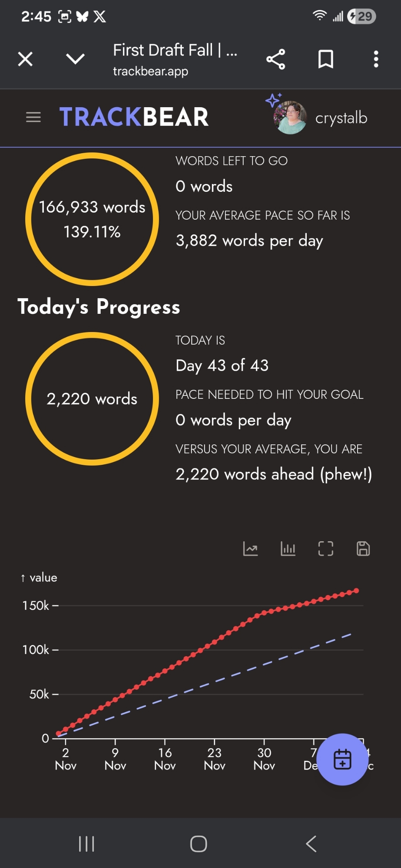Image resolution: width=401 pixels, height=868 pixels.
Task: Open browser three-dot overflow menu
Action: point(376,59)
